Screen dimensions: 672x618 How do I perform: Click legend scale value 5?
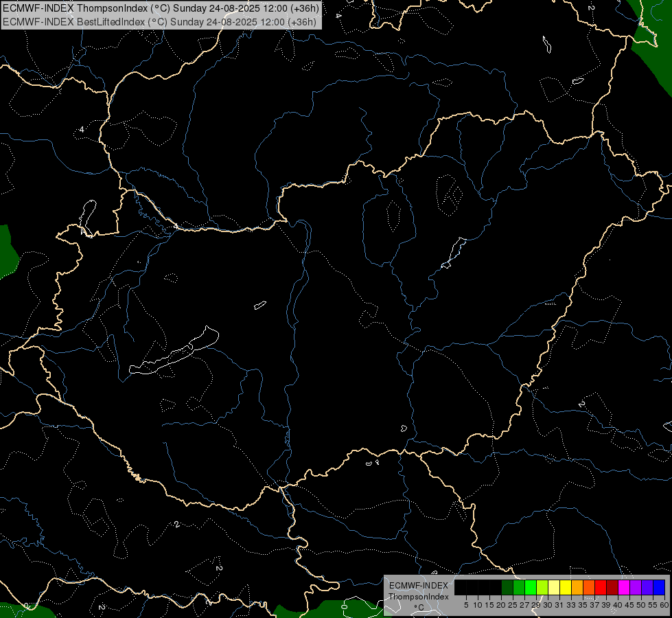pos(466,605)
